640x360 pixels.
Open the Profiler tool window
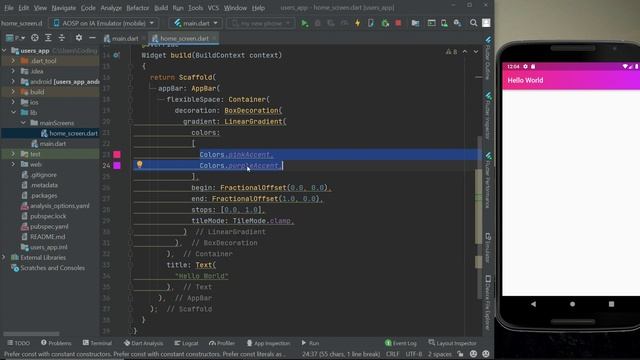222,343
